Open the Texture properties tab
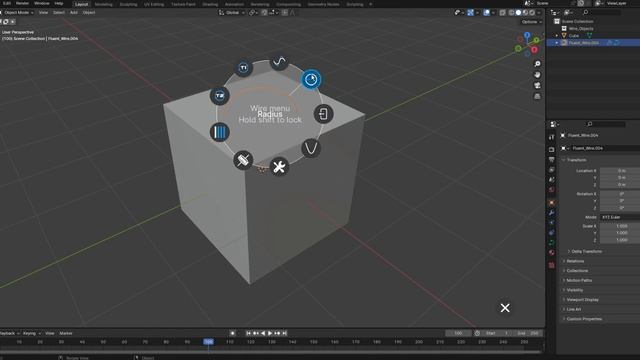This screenshot has height=360, width=640. [x=552, y=265]
